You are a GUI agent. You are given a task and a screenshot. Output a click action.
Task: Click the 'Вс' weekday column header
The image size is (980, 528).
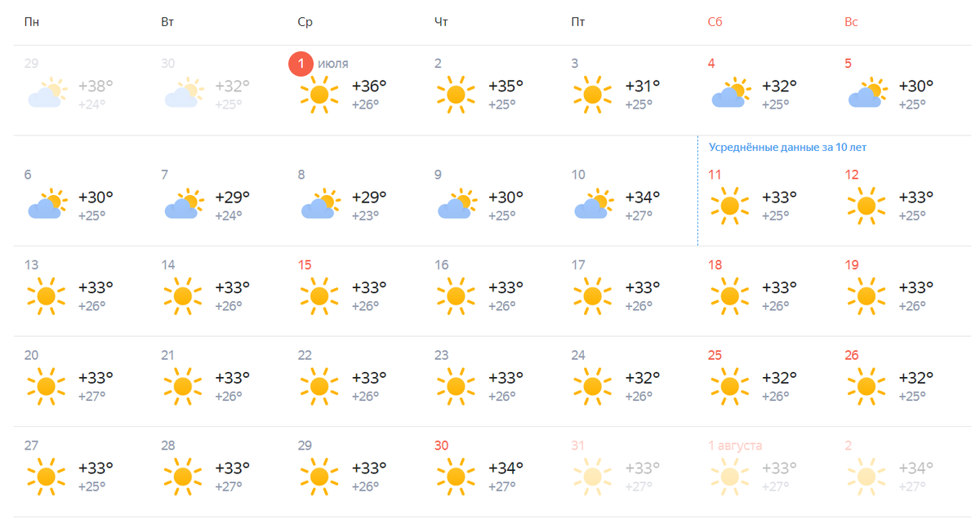pos(851,22)
